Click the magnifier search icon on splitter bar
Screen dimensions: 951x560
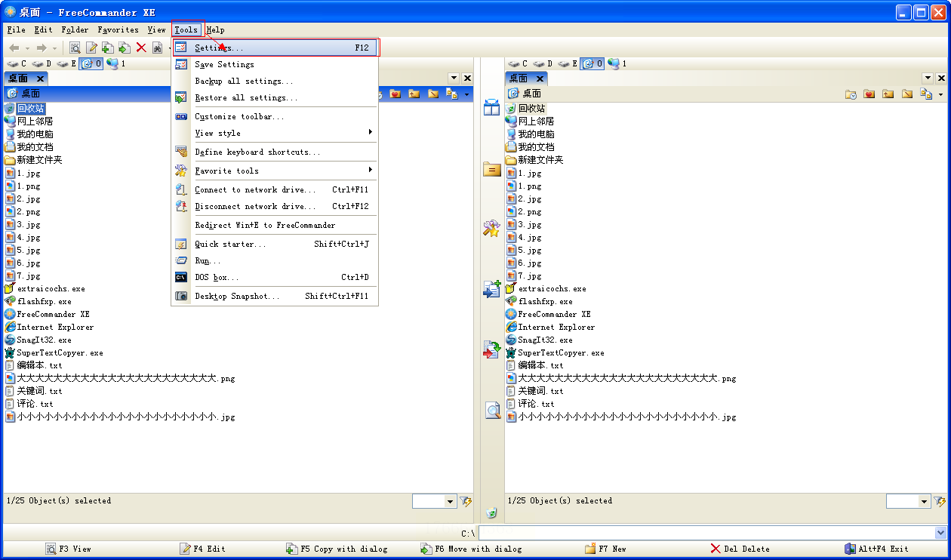(x=492, y=411)
